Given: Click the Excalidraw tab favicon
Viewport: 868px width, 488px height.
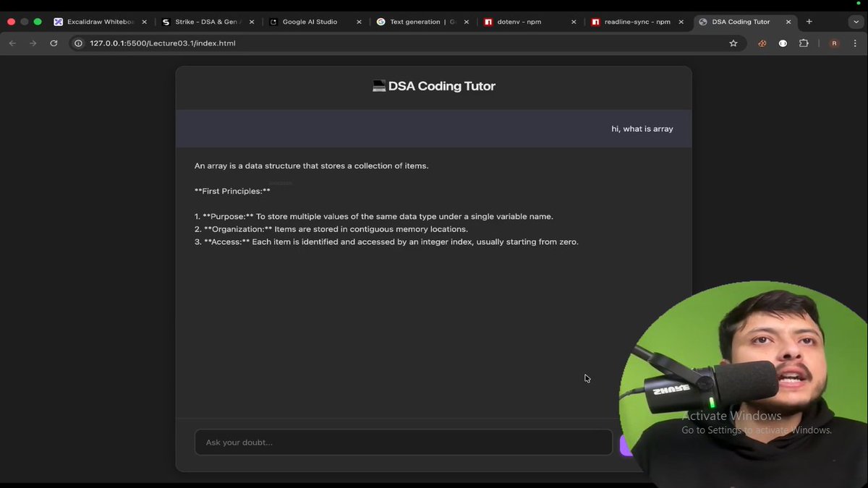Looking at the screenshot, I should click(59, 22).
